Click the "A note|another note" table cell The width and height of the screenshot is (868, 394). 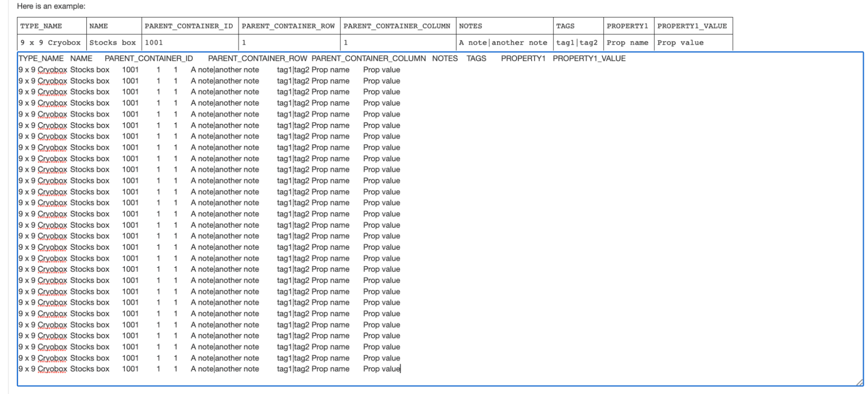[504, 43]
